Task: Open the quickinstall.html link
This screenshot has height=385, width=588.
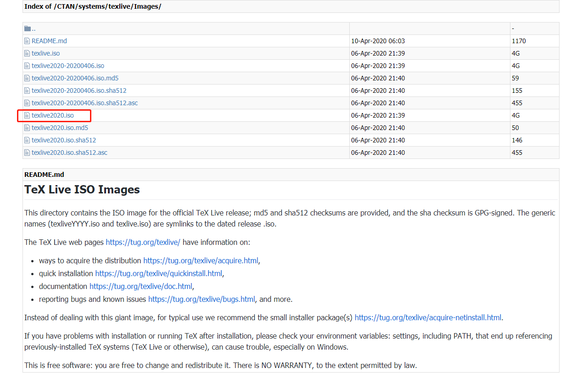Action: (x=159, y=273)
